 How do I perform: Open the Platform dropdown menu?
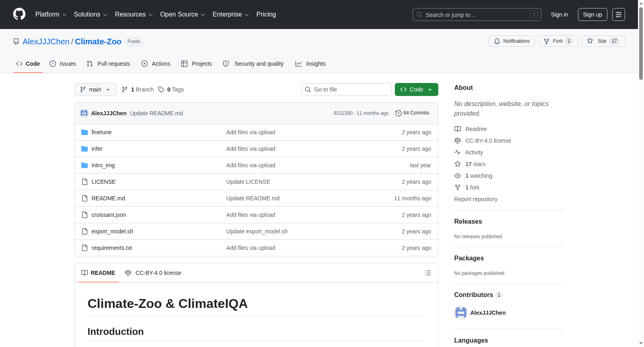[51, 15]
